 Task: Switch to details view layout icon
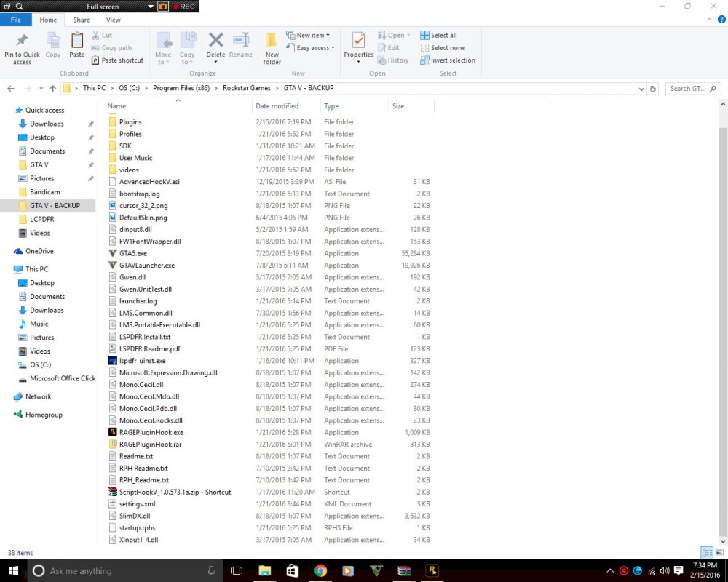click(707, 552)
